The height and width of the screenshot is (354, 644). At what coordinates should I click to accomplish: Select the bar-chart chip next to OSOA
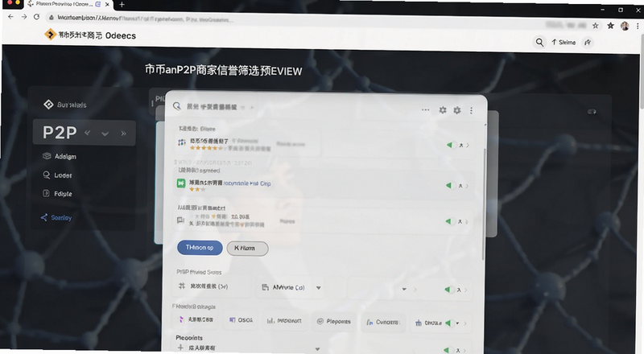[284, 321]
